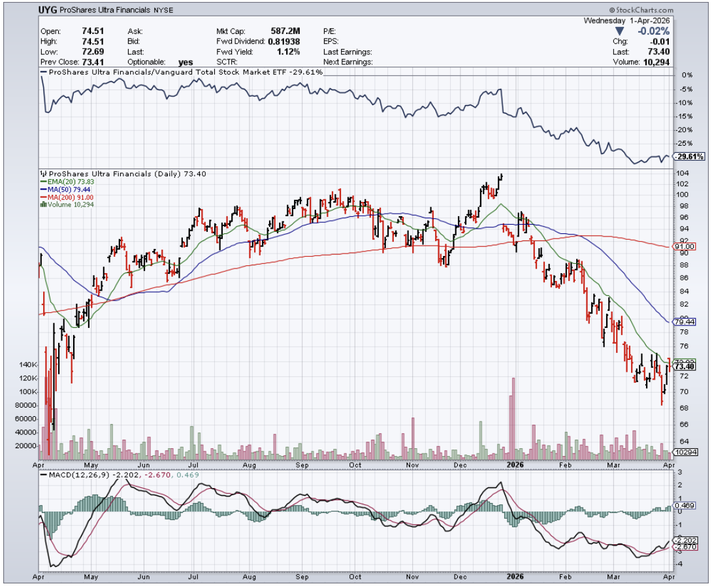
Task: Click the red MA(200) legend line marker
Action: 42,197
